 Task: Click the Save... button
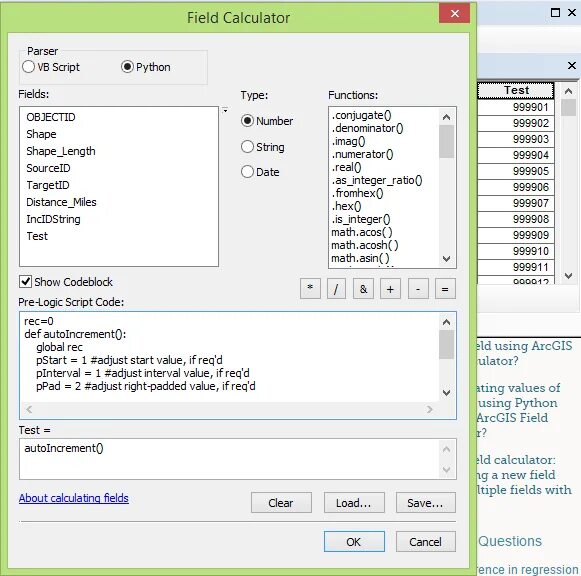point(425,503)
